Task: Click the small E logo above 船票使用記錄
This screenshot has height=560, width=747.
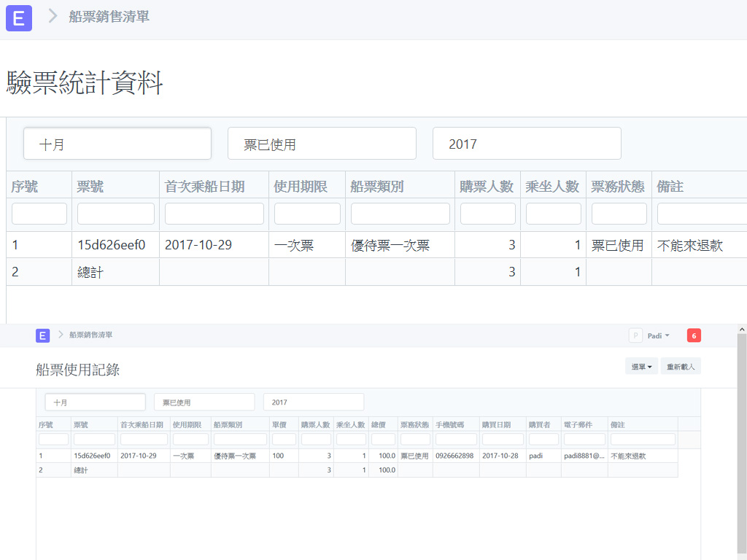Action: coord(42,335)
